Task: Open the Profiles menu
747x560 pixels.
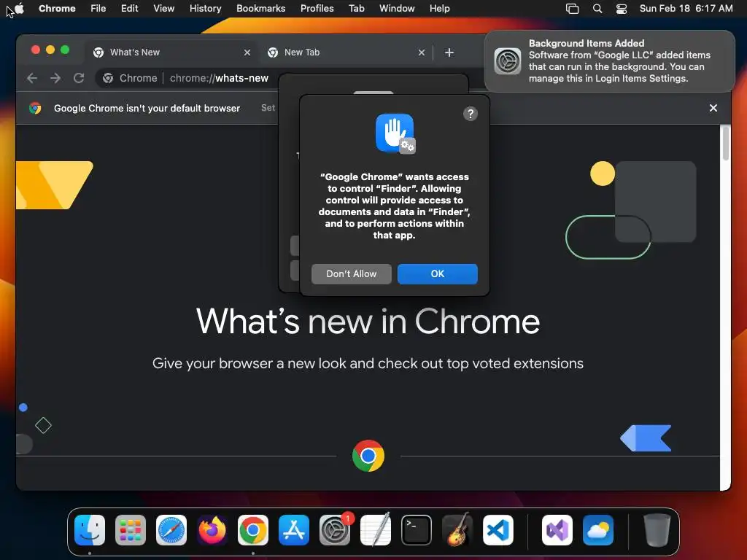Action: coord(317,9)
